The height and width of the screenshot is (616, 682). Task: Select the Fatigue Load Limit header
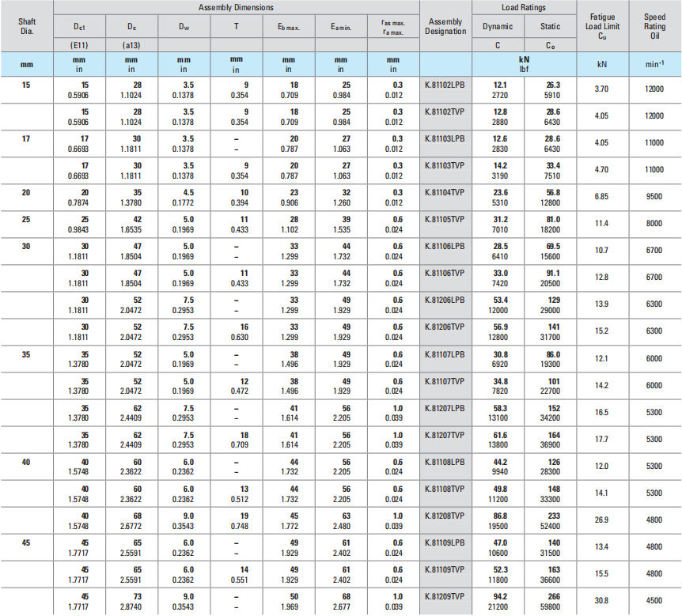coord(602,25)
